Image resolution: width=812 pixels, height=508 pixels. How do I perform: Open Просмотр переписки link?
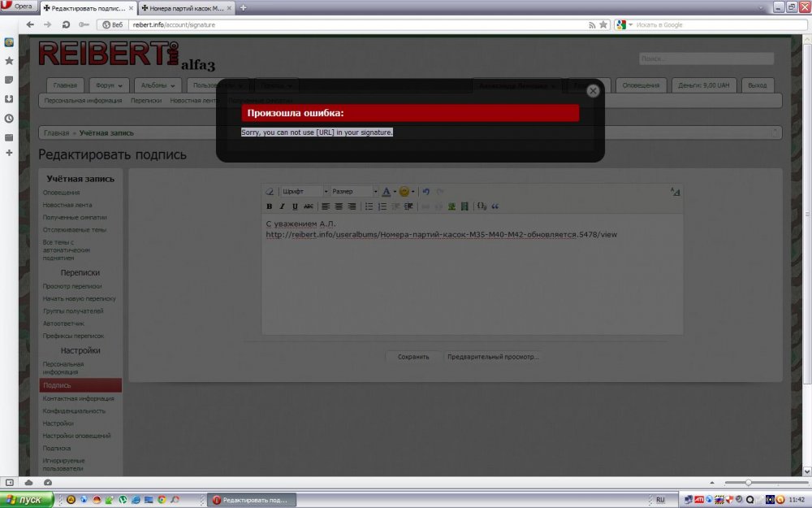pos(72,286)
